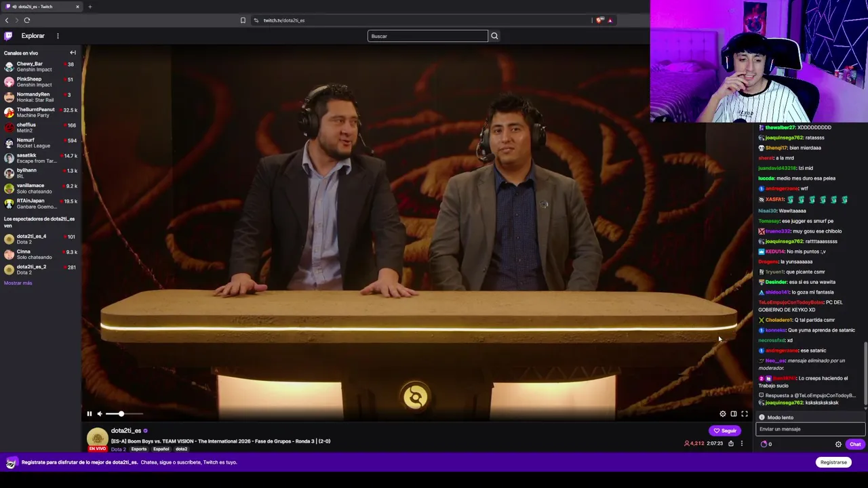This screenshot has width=868, height=488.
Task: Select the Esports tag
Action: 139,449
